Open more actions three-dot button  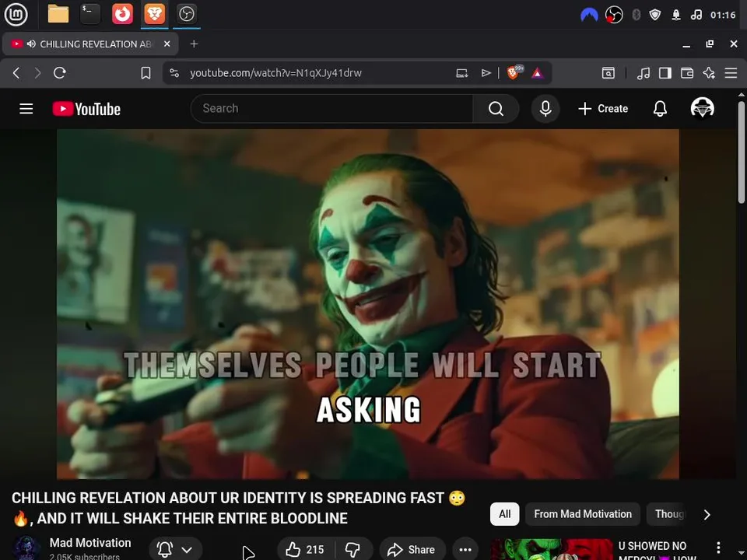pyautogui.click(x=465, y=550)
